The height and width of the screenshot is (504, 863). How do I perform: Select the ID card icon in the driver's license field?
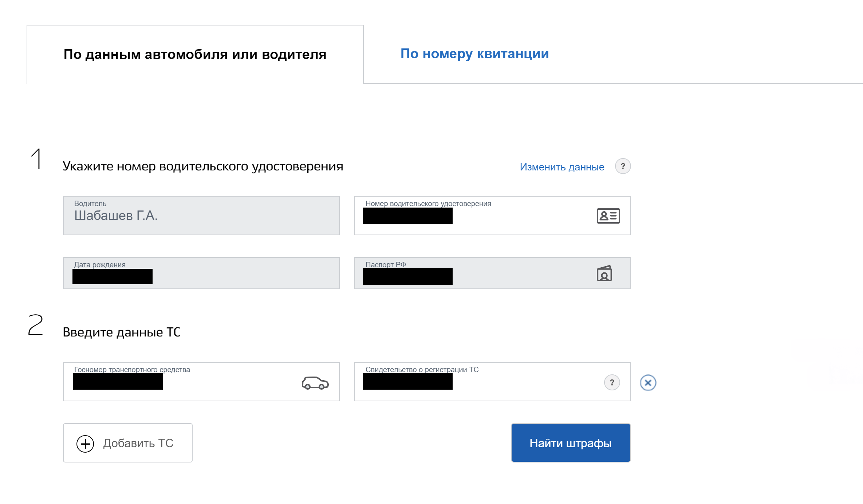pyautogui.click(x=608, y=216)
